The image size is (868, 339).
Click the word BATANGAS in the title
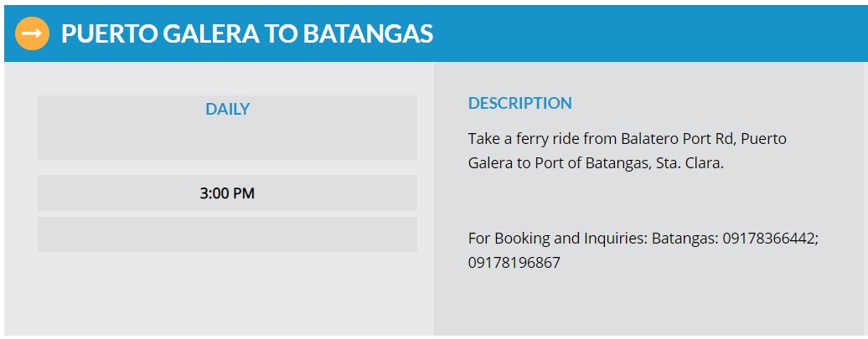[x=368, y=33]
